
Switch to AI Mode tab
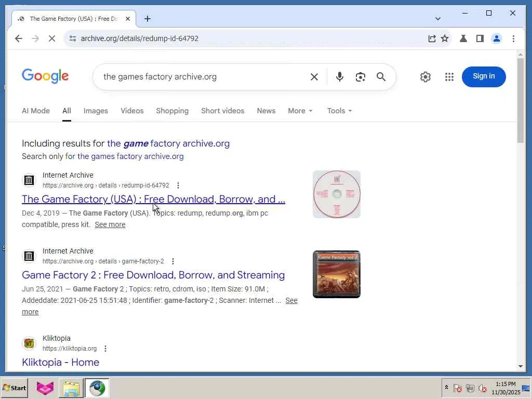(x=36, y=111)
